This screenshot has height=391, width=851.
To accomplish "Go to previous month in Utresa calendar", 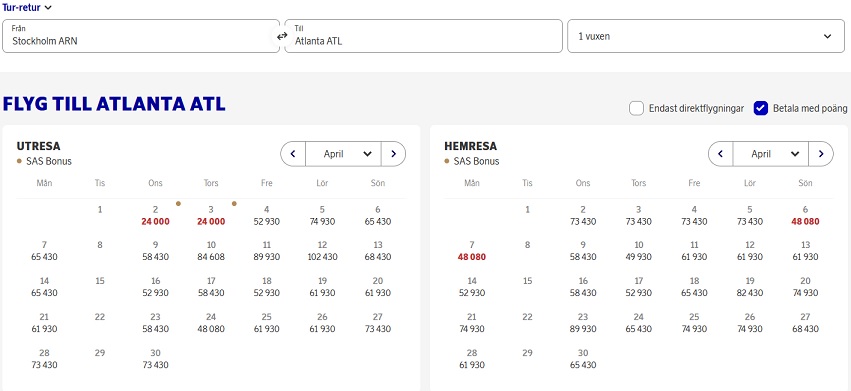I will [293, 154].
